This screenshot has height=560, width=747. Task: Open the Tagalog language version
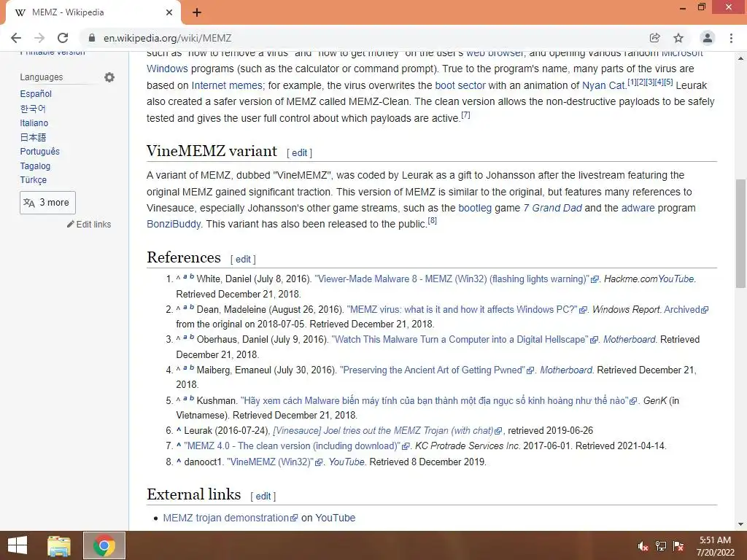click(x=35, y=166)
